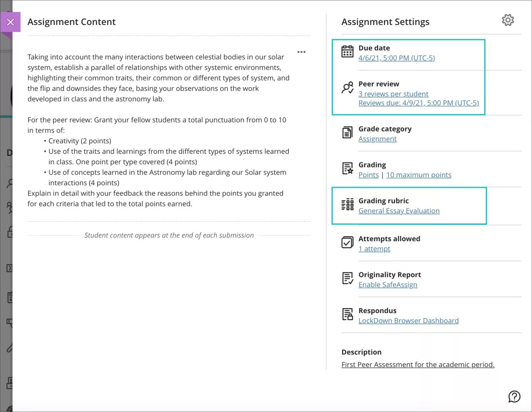Enable SafeAssign originality report
Image resolution: width=532 pixels, height=412 pixels.
tap(387, 284)
